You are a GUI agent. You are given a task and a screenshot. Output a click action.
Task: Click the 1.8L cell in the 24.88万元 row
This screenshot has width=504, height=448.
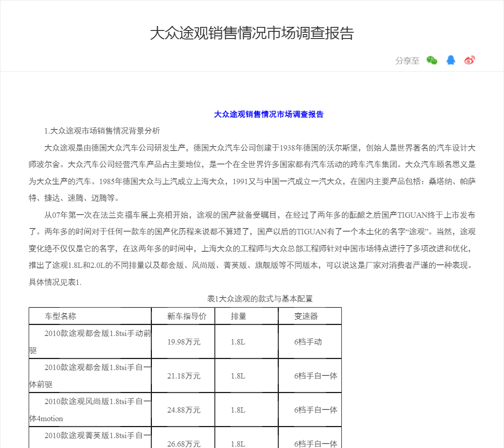pyautogui.click(x=246, y=410)
